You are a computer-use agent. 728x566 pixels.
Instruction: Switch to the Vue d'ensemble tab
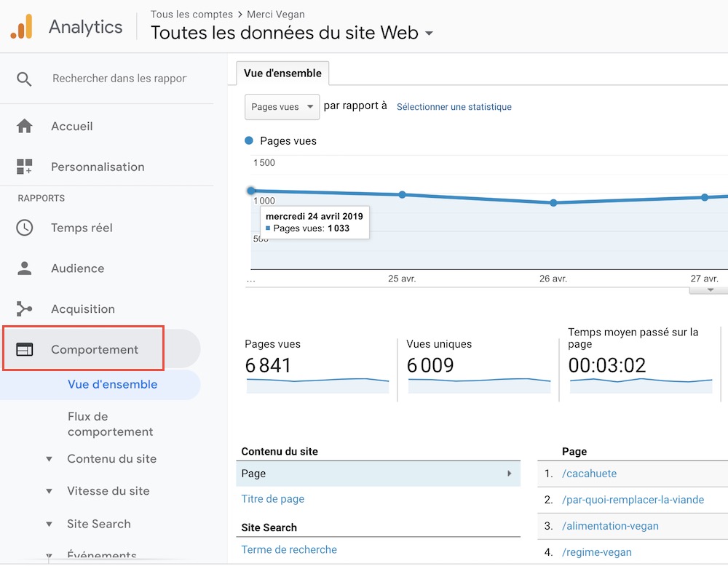click(x=282, y=73)
